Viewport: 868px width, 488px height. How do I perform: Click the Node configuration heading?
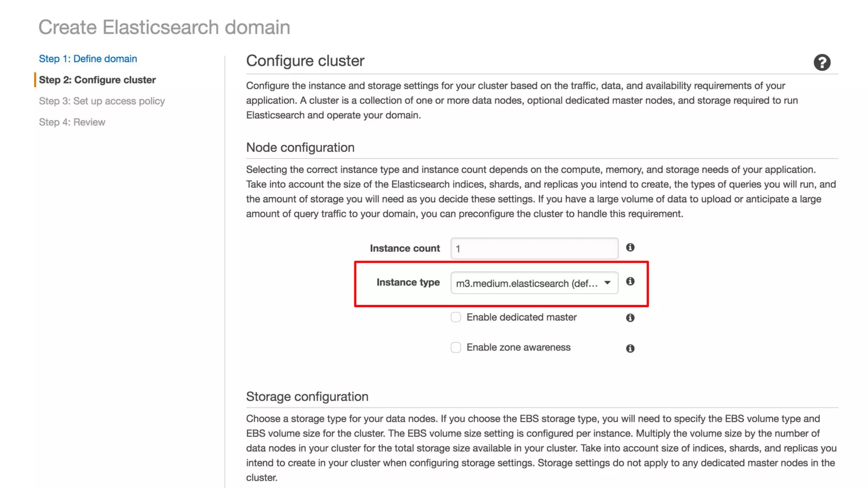pos(300,147)
